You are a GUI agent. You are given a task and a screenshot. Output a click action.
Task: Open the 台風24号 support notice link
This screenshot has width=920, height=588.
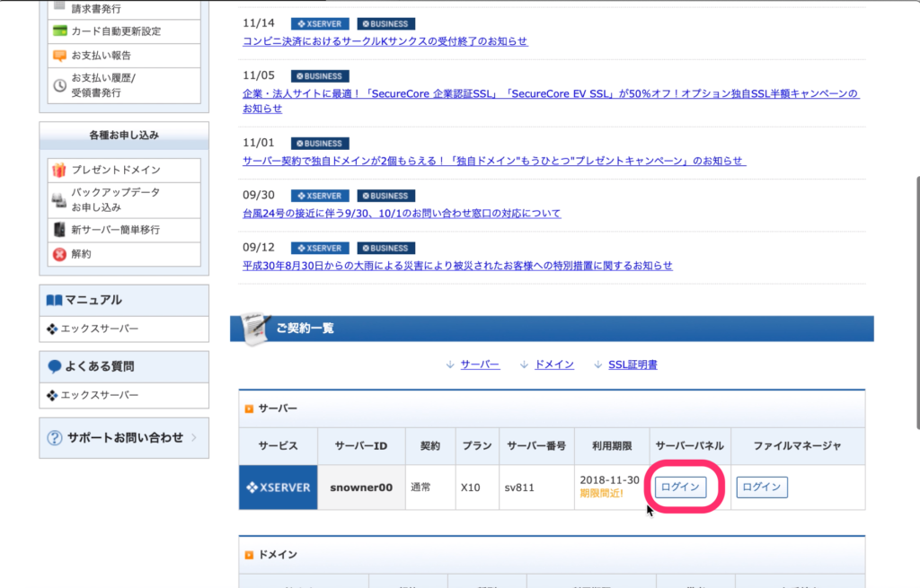(402, 213)
